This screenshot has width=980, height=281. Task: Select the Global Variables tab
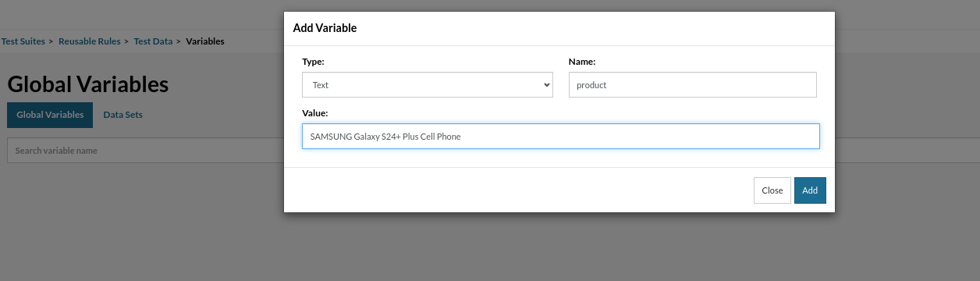[50, 115]
